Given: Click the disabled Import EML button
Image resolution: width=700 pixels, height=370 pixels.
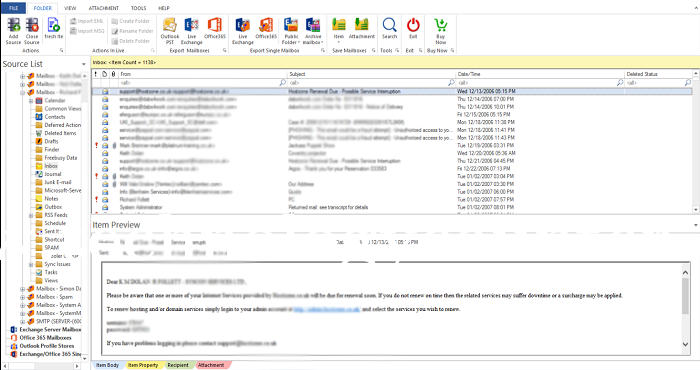Looking at the screenshot, I should [87, 21].
